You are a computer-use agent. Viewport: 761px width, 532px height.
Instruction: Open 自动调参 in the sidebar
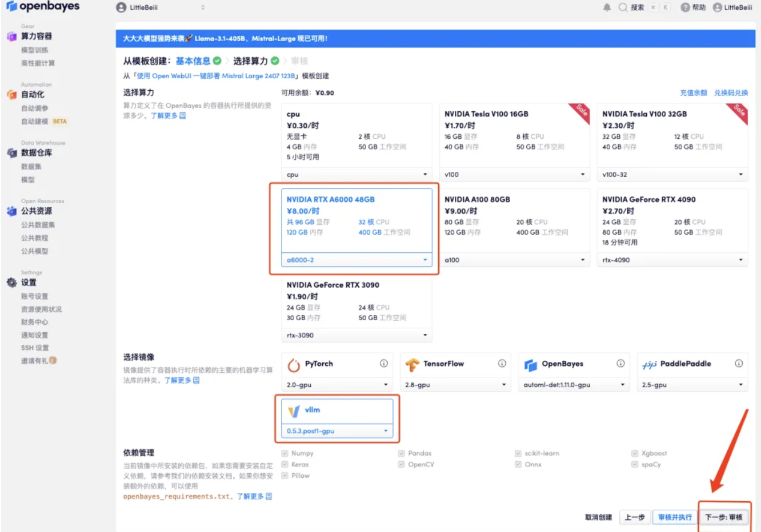coord(35,108)
